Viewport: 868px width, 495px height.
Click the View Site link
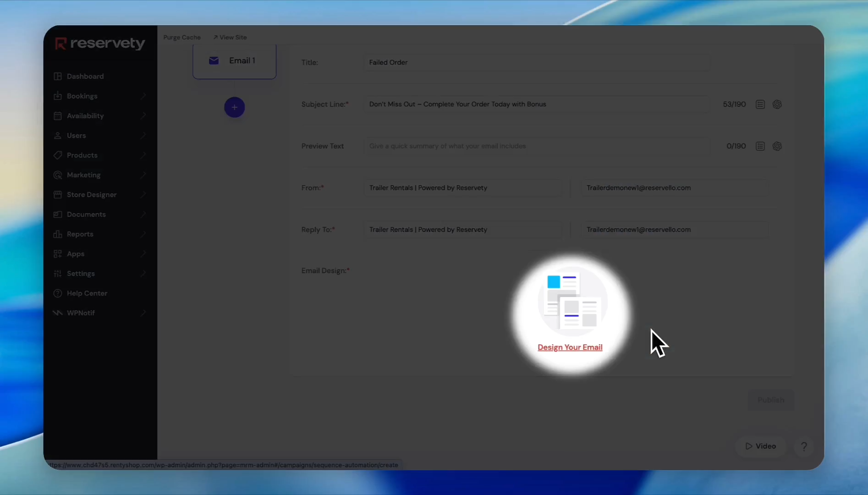tap(230, 37)
